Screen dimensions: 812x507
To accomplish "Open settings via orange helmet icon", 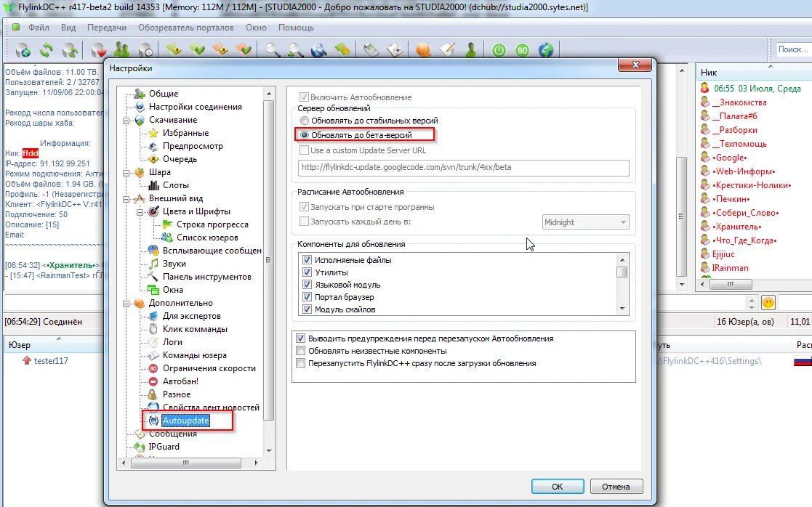I will pyautogui.click(x=423, y=49).
